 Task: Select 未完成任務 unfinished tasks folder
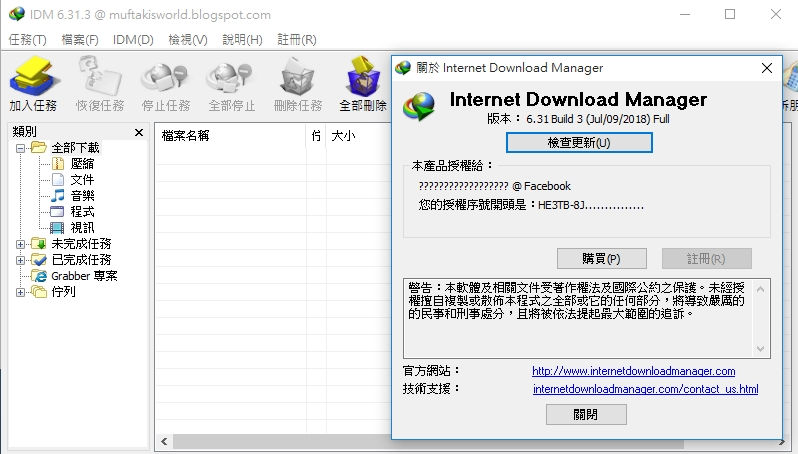point(81,244)
